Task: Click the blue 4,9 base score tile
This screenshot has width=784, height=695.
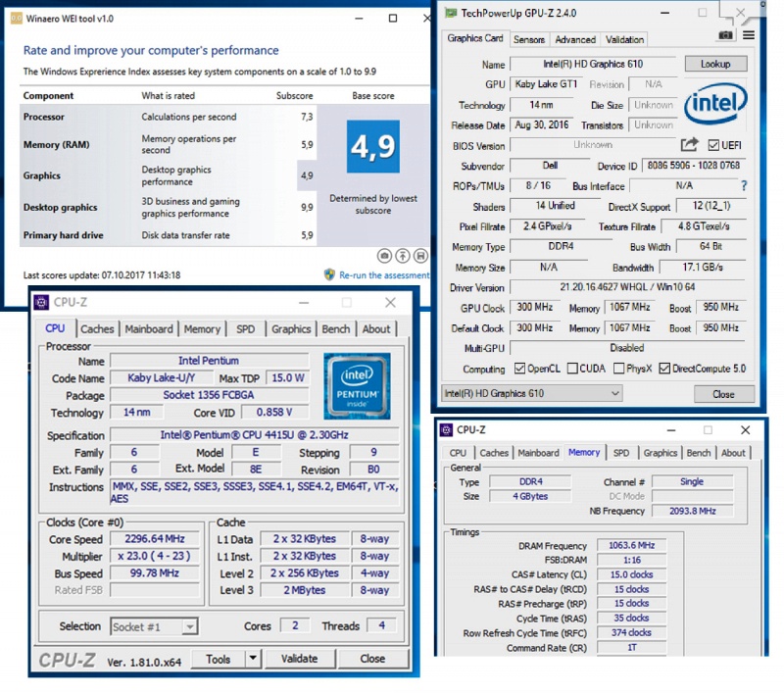Action: tap(373, 146)
